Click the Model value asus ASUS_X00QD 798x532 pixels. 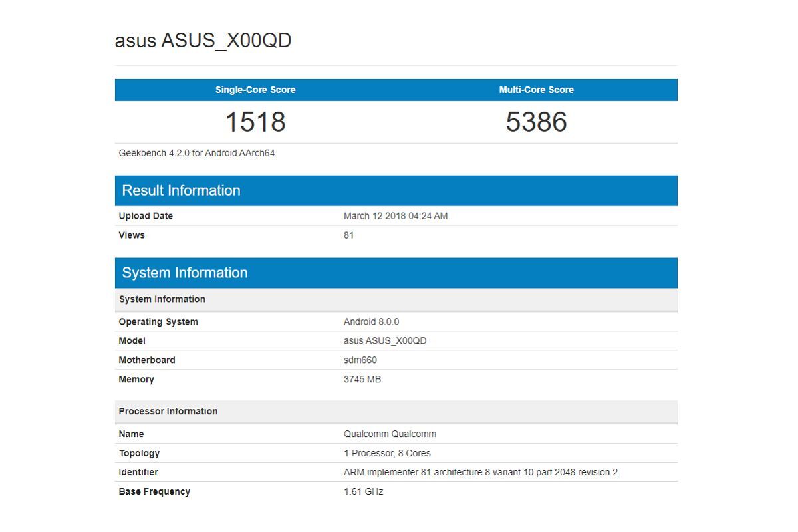[x=384, y=340]
